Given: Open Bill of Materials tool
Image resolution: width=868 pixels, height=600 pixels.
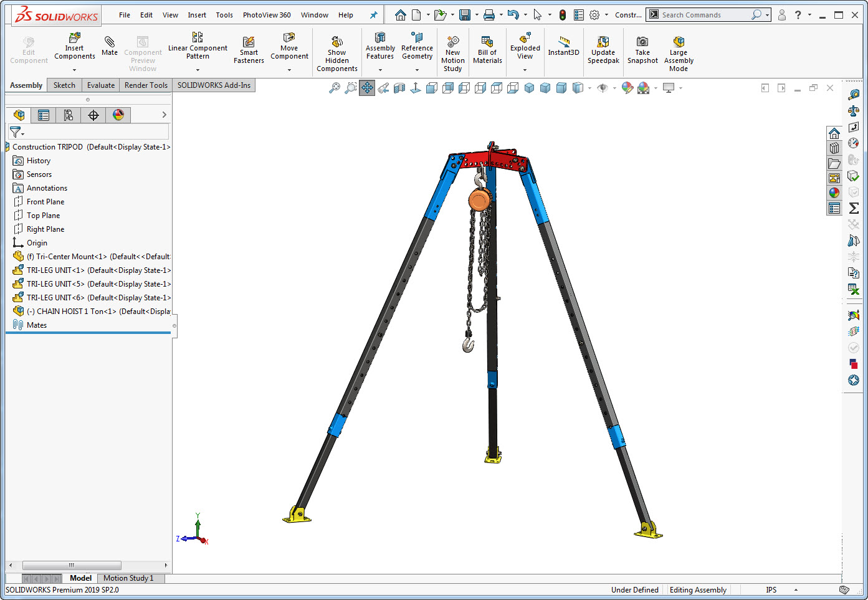Looking at the screenshot, I should coord(487,49).
